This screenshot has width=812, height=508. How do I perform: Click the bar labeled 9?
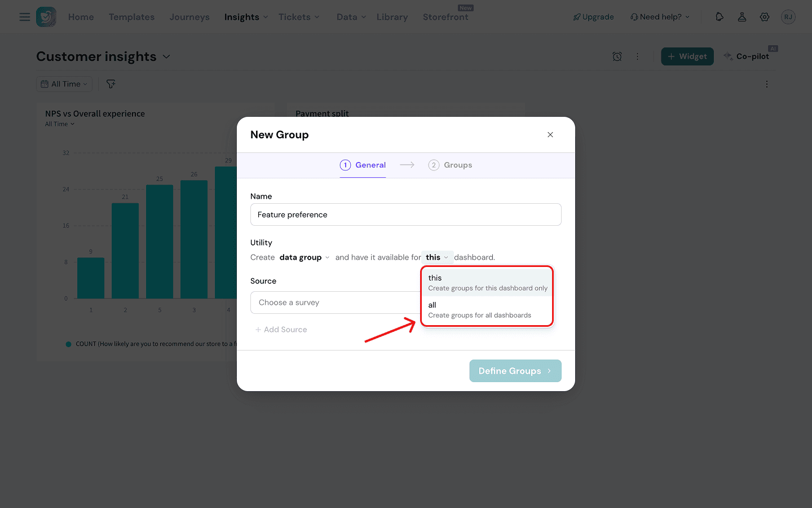tap(91, 278)
